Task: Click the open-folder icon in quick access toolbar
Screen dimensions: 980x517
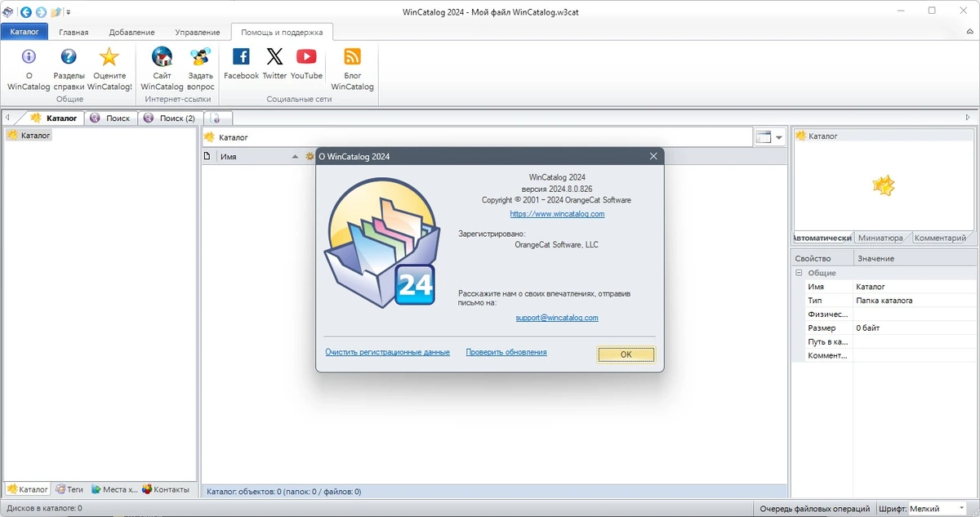Action: (56, 11)
